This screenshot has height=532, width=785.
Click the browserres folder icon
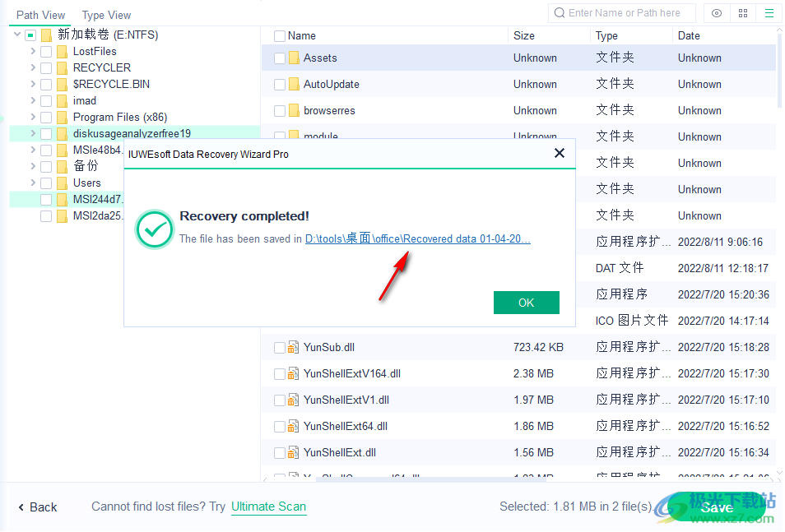tap(294, 110)
